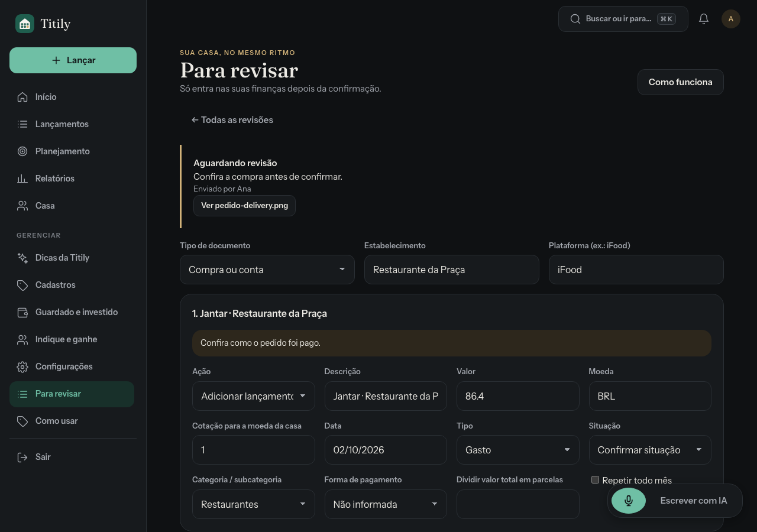This screenshot has width=757, height=532.
Task: Click the Guardado e investido wallet icon
Action: tap(22, 312)
